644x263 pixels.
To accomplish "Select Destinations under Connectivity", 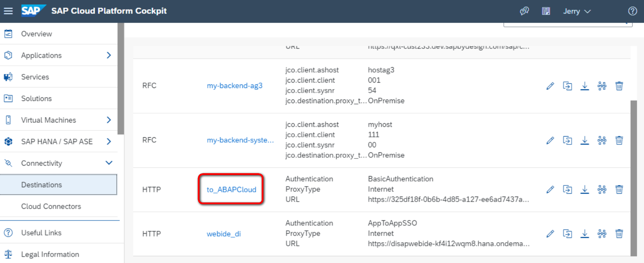I will [58, 185].
